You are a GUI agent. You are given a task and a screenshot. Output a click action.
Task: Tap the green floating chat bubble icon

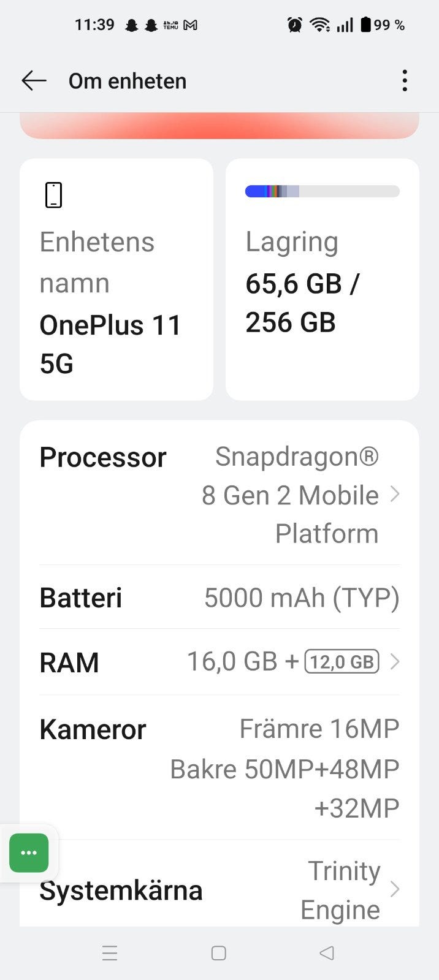pos(29,853)
